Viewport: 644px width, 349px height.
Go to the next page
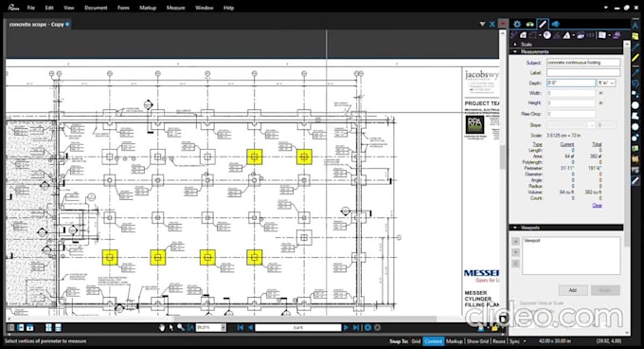(x=346, y=327)
